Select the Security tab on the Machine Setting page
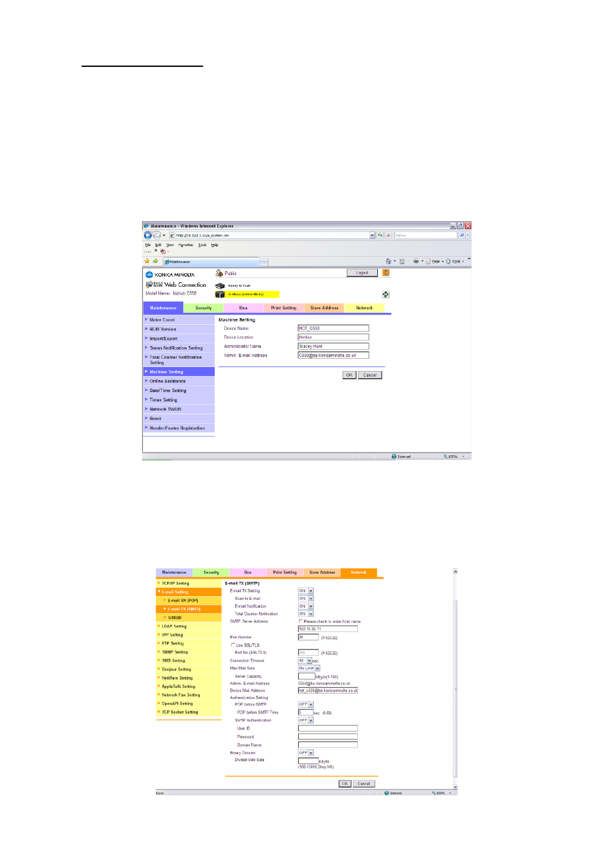This screenshot has width=613, height=868. coord(204,308)
